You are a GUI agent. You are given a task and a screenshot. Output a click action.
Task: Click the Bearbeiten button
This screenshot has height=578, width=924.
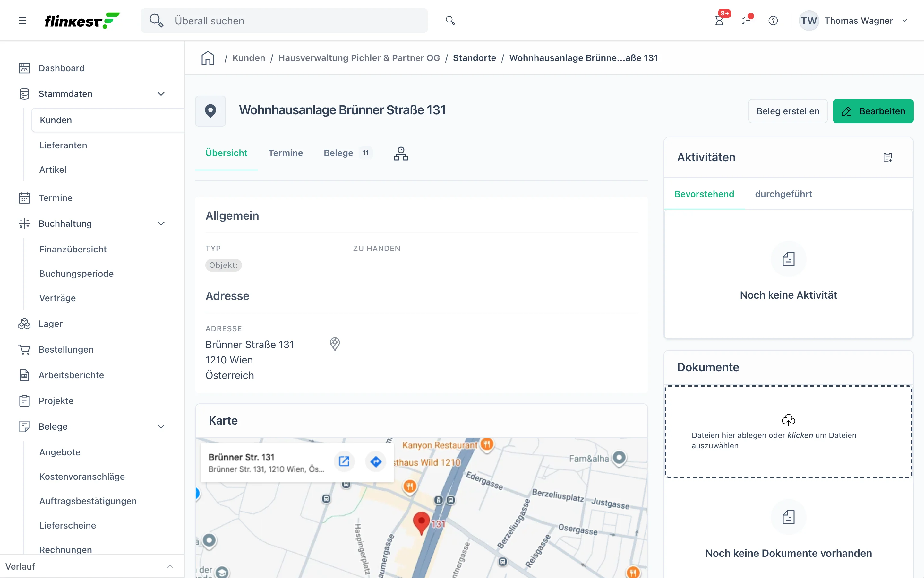pyautogui.click(x=873, y=111)
